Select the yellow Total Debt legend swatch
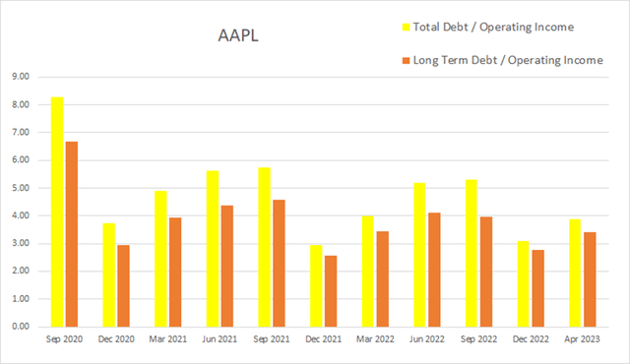The height and width of the screenshot is (364, 630). 406,28
